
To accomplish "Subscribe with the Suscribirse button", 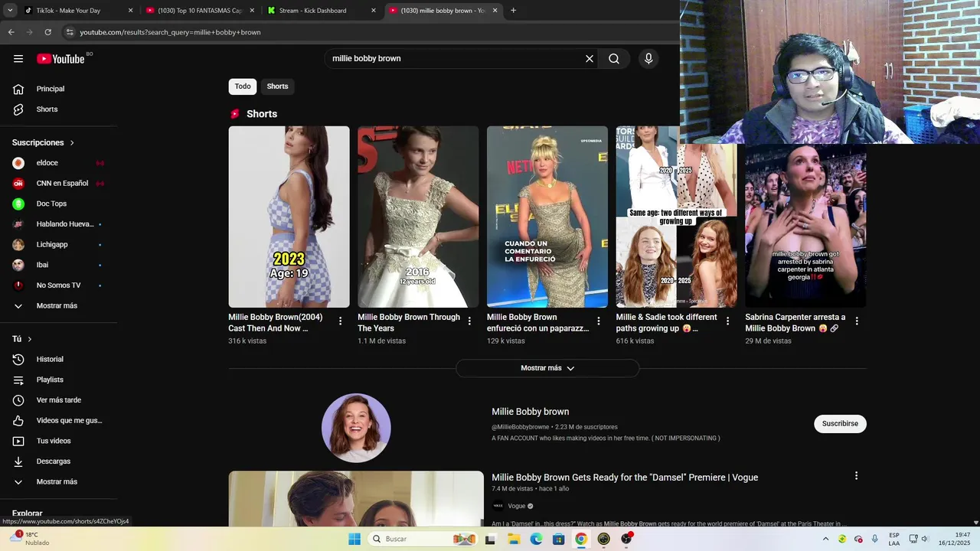I will click(840, 424).
